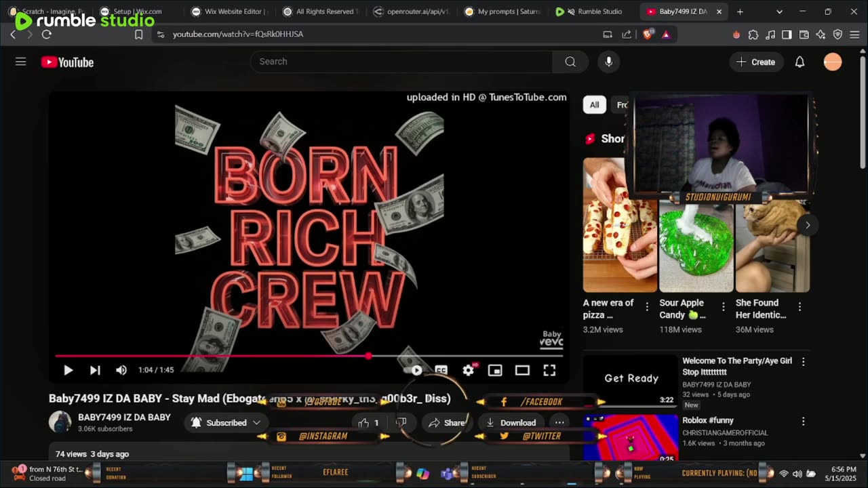Open the Get Ready video thumbnail
The image size is (868, 488).
[631, 381]
